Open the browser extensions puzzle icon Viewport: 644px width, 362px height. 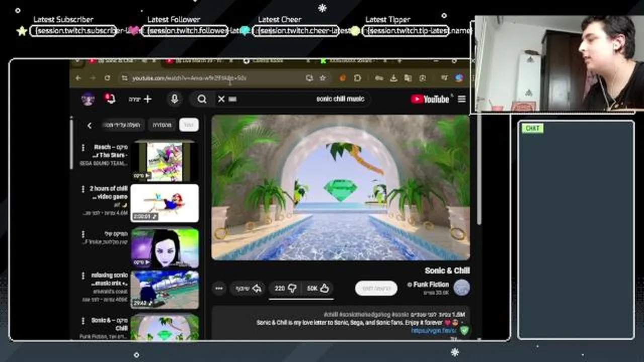(x=358, y=78)
